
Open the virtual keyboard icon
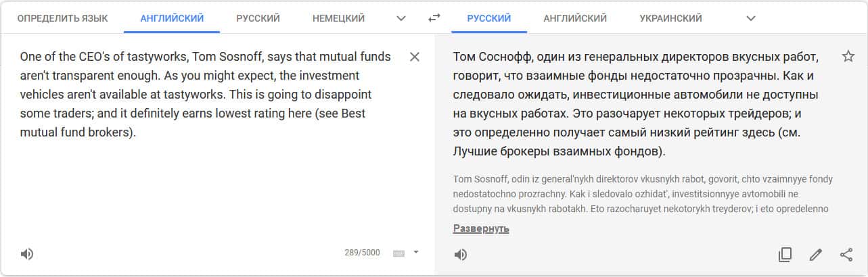click(398, 253)
